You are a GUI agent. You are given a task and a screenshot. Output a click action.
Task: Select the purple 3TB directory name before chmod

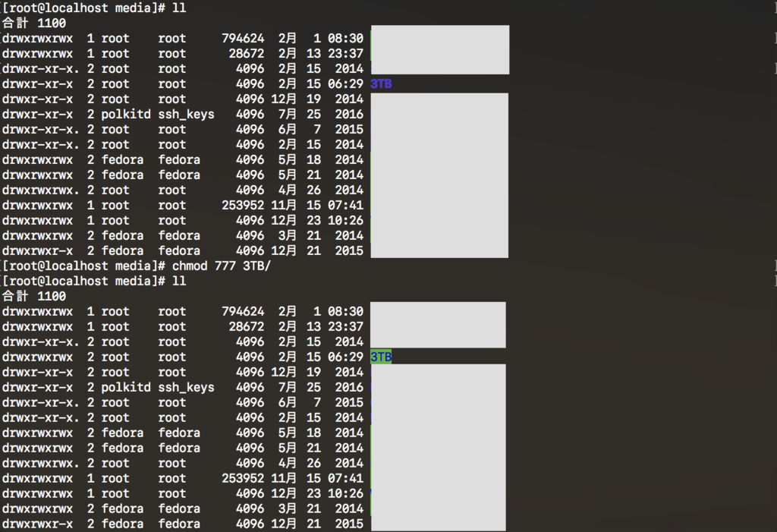[x=381, y=83]
